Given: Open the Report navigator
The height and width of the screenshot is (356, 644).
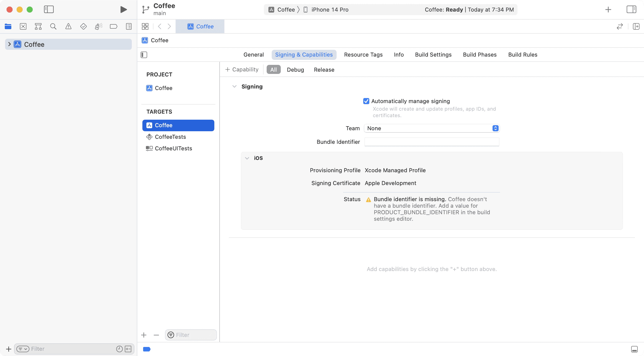Looking at the screenshot, I should coord(129,26).
